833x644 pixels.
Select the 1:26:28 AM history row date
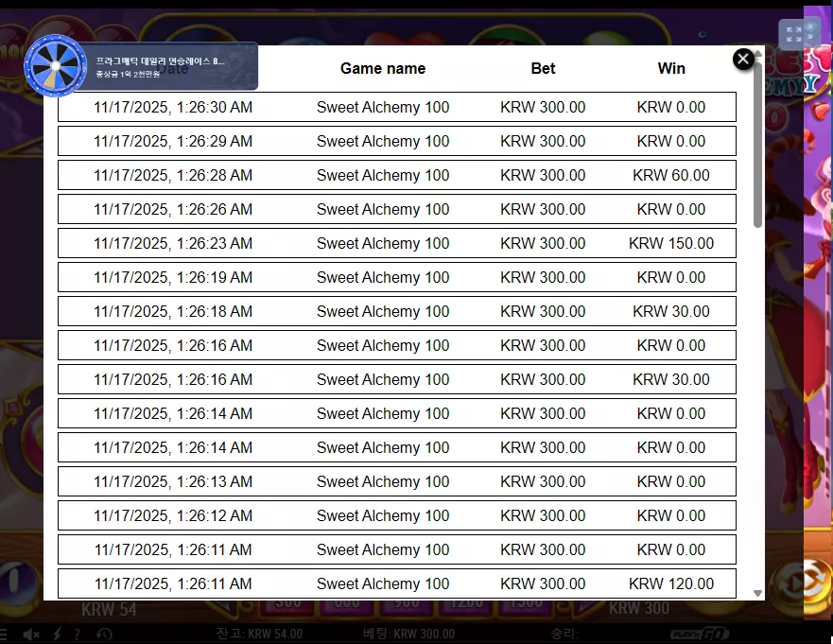click(x=173, y=175)
